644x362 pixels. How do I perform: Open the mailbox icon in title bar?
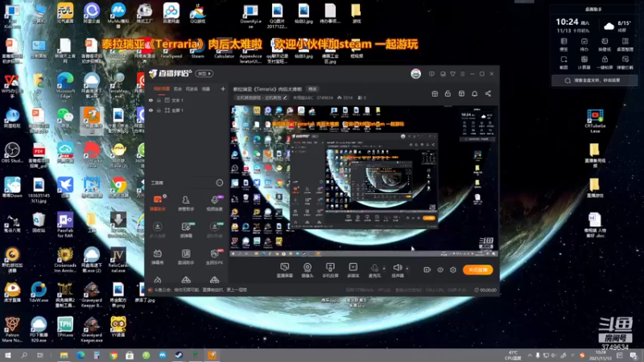coord(443,74)
